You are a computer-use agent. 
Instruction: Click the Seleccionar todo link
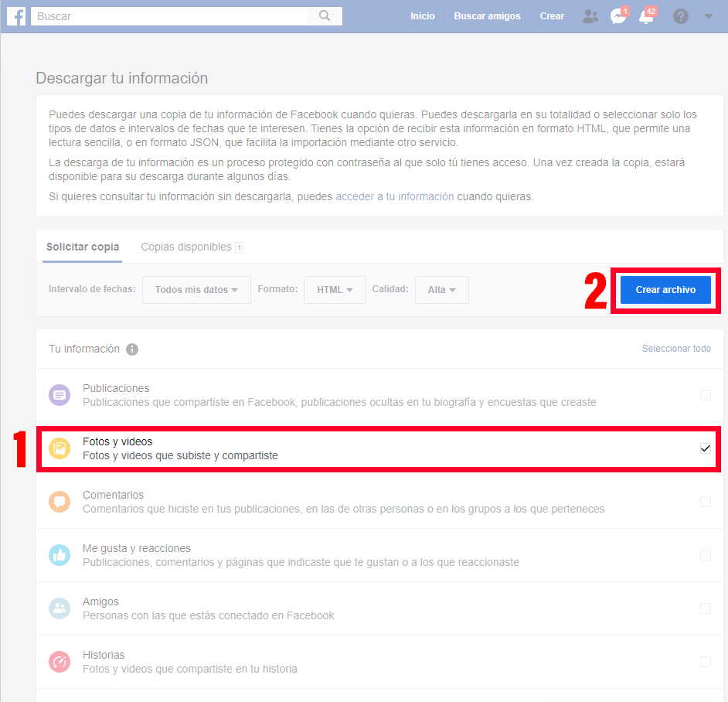pyautogui.click(x=676, y=349)
